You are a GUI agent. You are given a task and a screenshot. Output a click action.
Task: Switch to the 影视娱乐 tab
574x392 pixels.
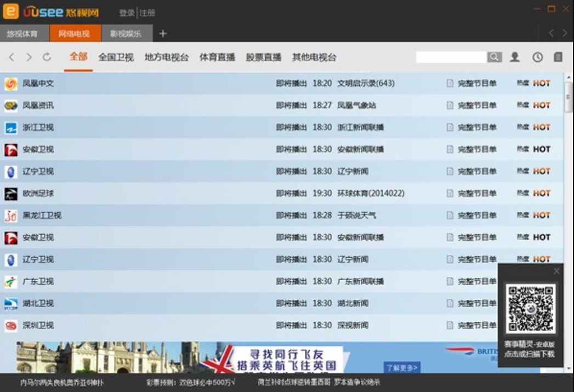[126, 33]
